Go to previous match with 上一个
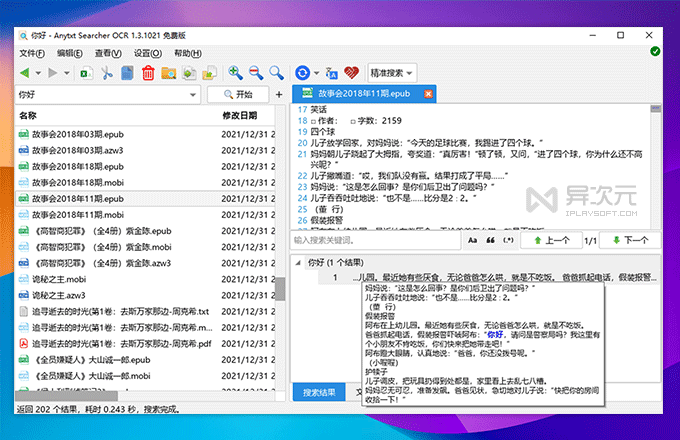This screenshot has height=440, width=680. click(551, 240)
